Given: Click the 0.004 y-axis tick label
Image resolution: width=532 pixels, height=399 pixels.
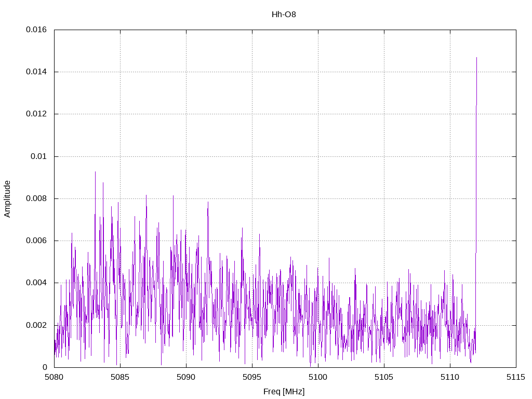Looking at the screenshot, I should pos(36,283).
